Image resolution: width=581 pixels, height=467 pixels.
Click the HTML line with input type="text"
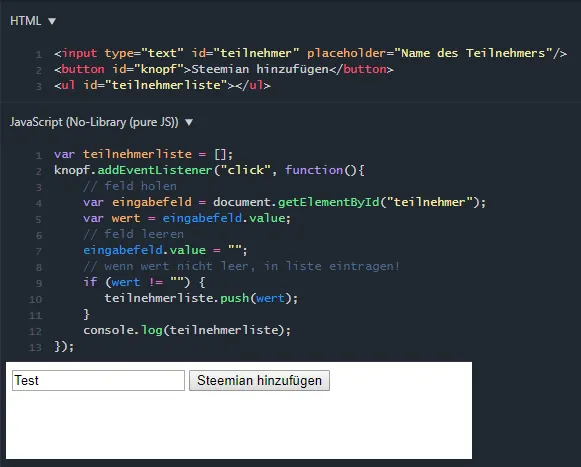[311, 53]
